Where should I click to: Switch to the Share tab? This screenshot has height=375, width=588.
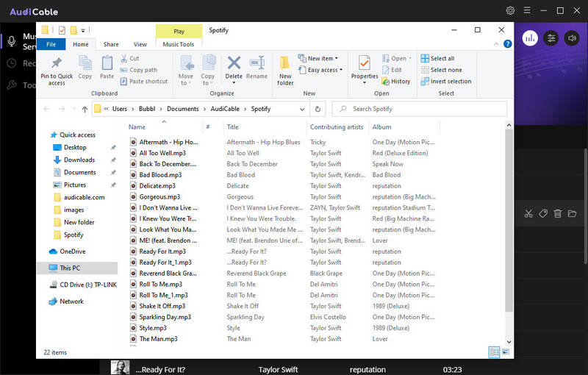(111, 44)
